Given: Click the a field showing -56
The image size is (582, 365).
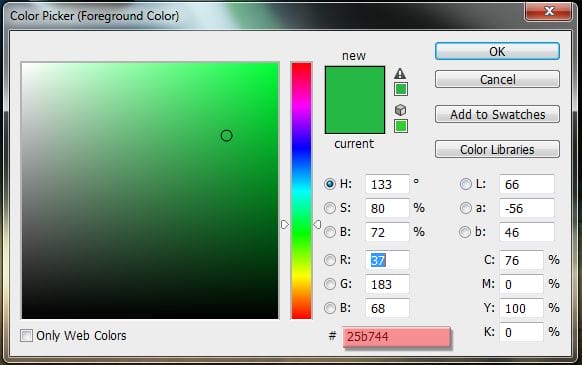Looking at the screenshot, I should 527,208.
